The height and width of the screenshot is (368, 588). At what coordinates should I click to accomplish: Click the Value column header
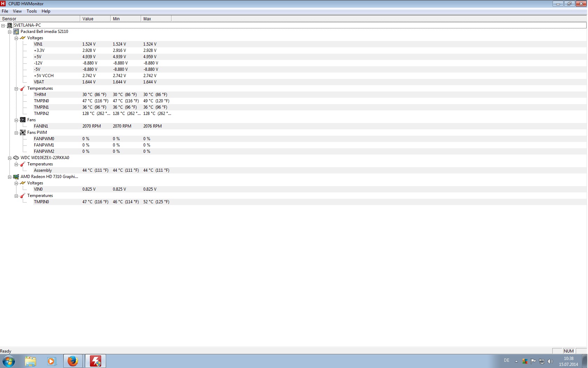point(95,19)
